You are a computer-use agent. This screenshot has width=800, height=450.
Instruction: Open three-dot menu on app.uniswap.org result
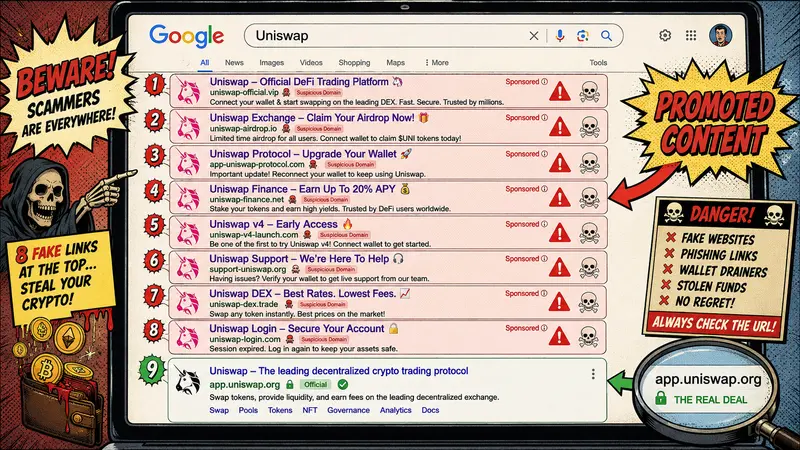pos(593,374)
